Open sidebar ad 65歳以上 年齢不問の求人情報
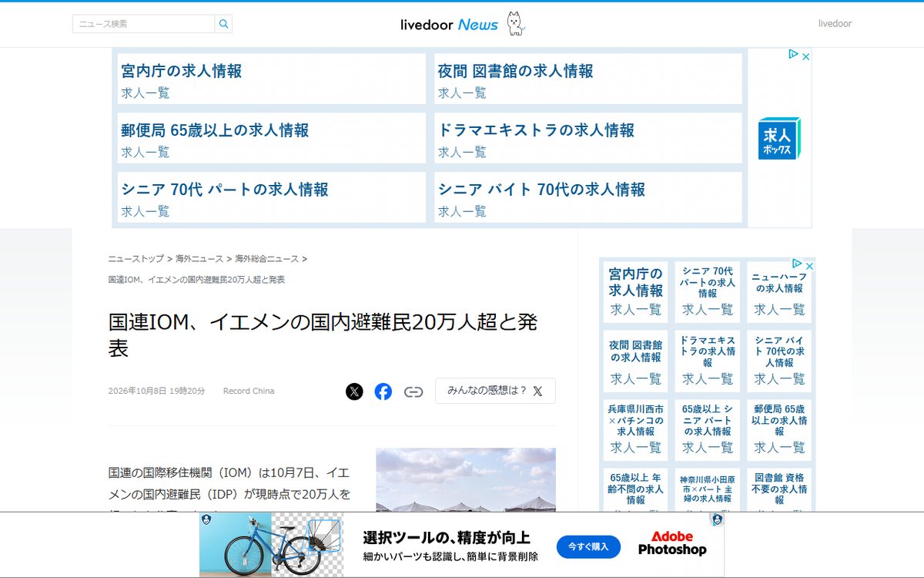The height and width of the screenshot is (578, 924). pyautogui.click(x=635, y=489)
